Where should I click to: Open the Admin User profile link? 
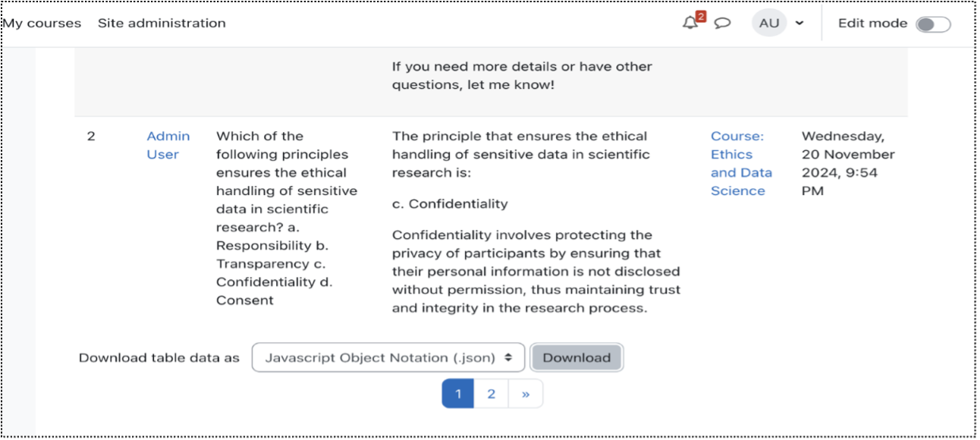(168, 145)
